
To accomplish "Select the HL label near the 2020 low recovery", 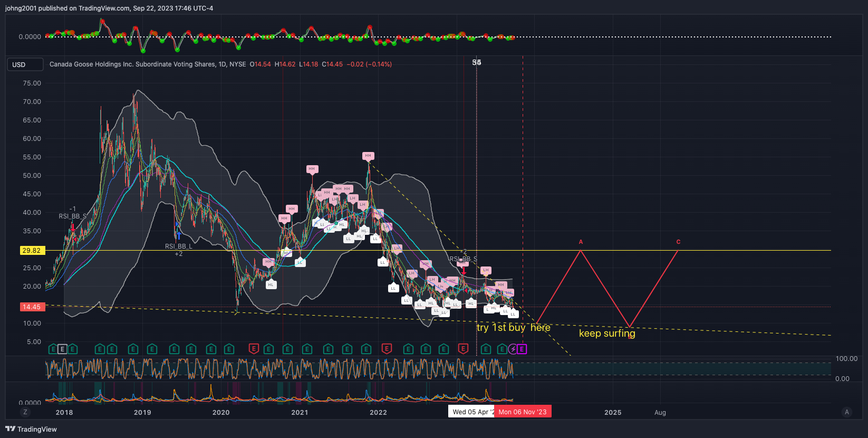I will click(271, 284).
